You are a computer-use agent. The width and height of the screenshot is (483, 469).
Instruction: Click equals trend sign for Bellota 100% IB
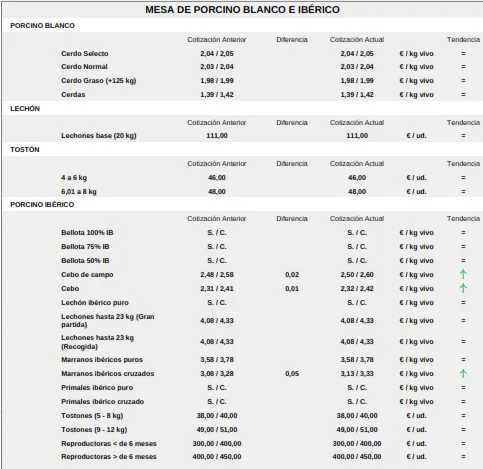coord(463,233)
